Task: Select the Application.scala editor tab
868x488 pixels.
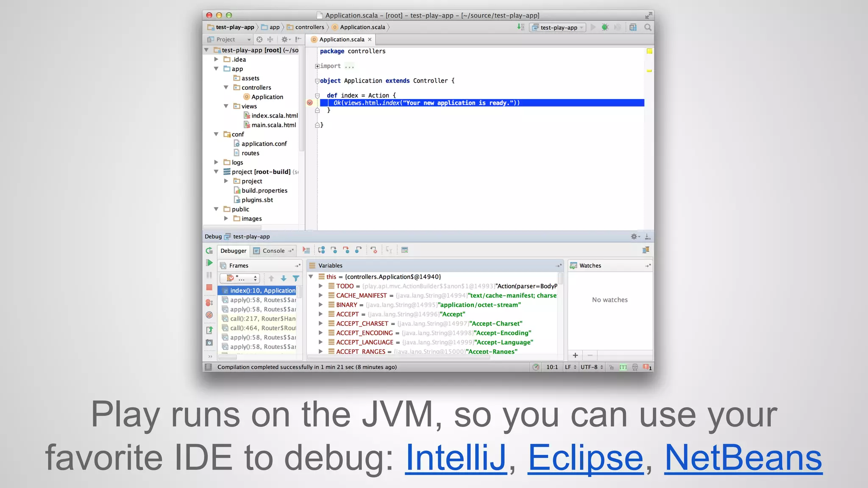Action: click(x=341, y=39)
